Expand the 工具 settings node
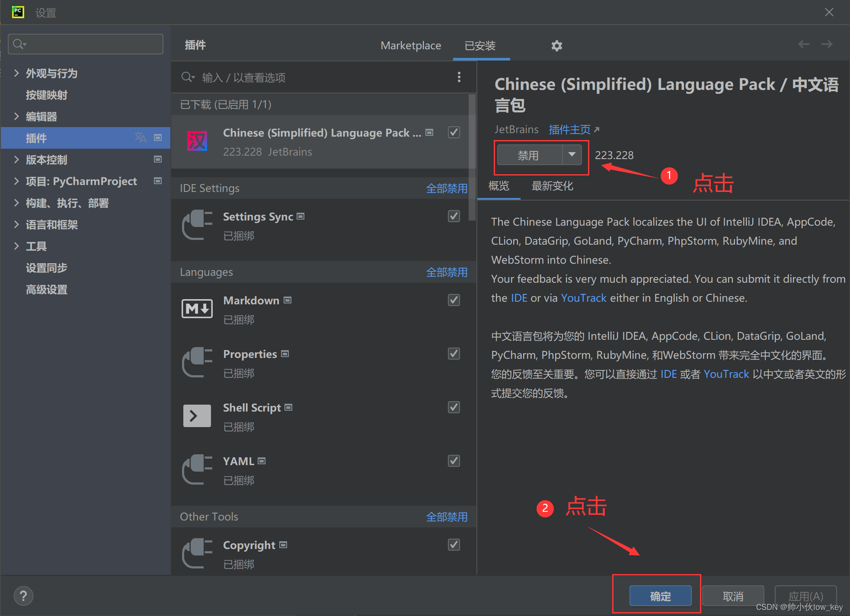 (x=16, y=246)
